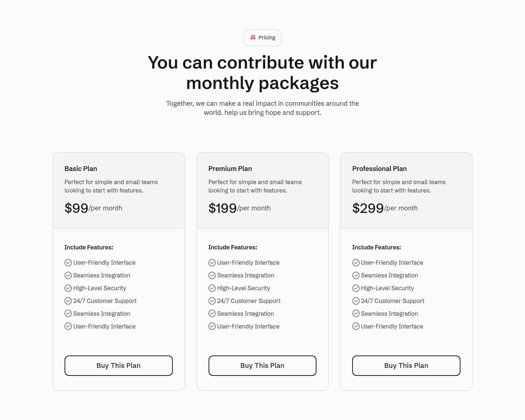Click the checkmark beside 24/7 Customer Support in Premium Plan
This screenshot has width=525, height=420.
point(212,301)
